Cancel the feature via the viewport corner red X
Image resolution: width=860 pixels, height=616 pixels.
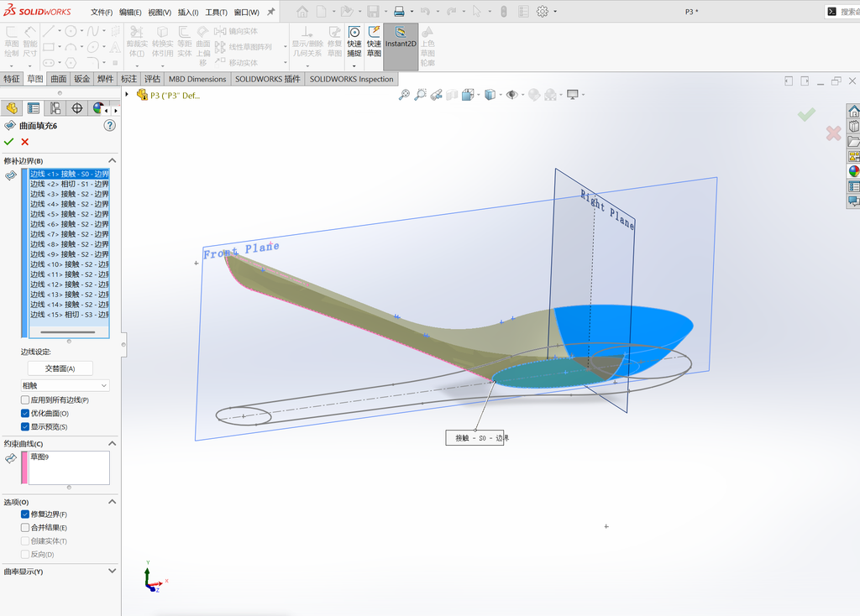point(833,133)
